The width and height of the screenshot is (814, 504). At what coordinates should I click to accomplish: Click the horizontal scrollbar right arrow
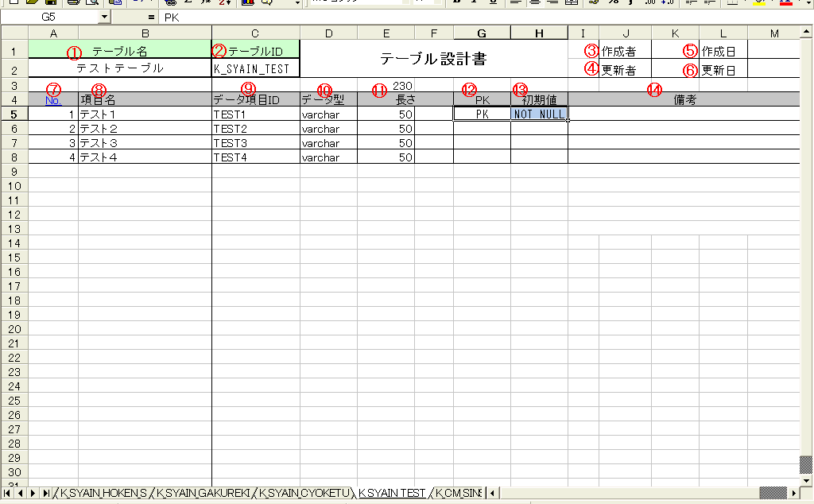pos(793,494)
